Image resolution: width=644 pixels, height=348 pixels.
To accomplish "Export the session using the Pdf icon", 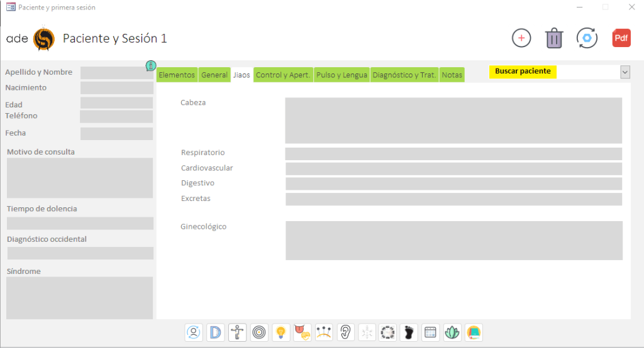I will coord(621,38).
